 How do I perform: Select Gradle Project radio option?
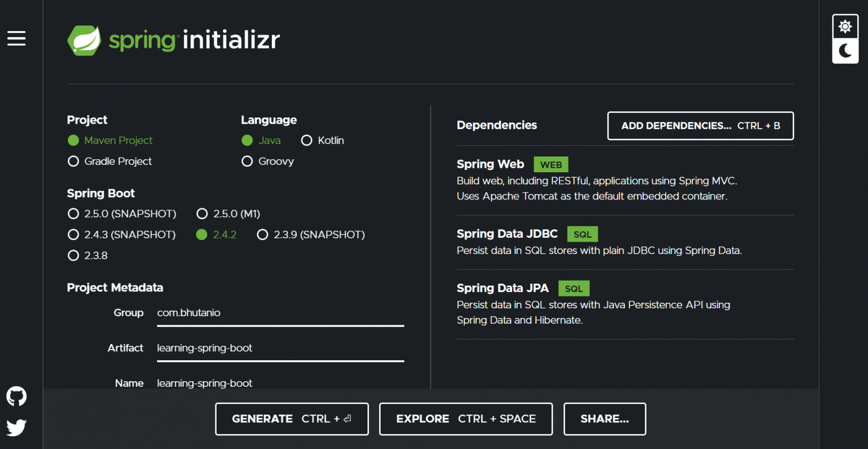(110, 161)
